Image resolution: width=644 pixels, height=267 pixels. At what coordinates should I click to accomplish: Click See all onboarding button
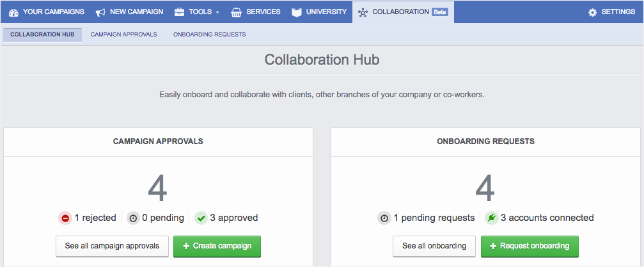[434, 247]
